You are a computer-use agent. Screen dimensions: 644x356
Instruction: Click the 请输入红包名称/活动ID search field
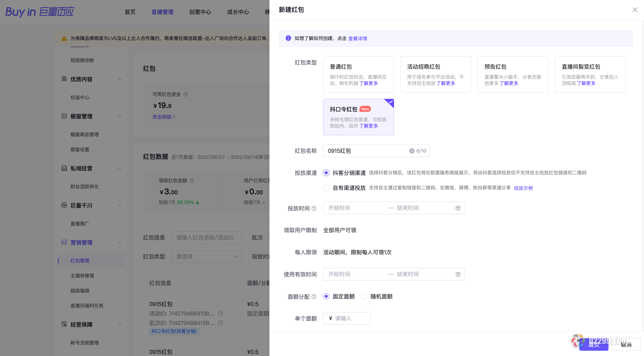[x=207, y=238]
